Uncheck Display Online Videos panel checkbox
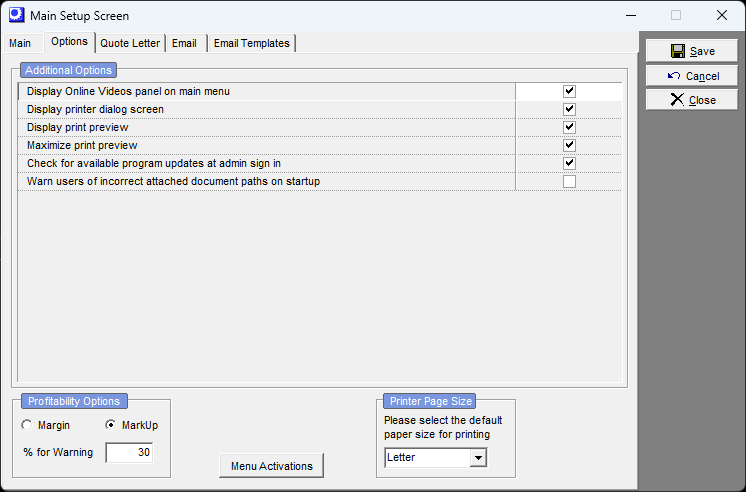This screenshot has height=492, width=746. coord(569,91)
